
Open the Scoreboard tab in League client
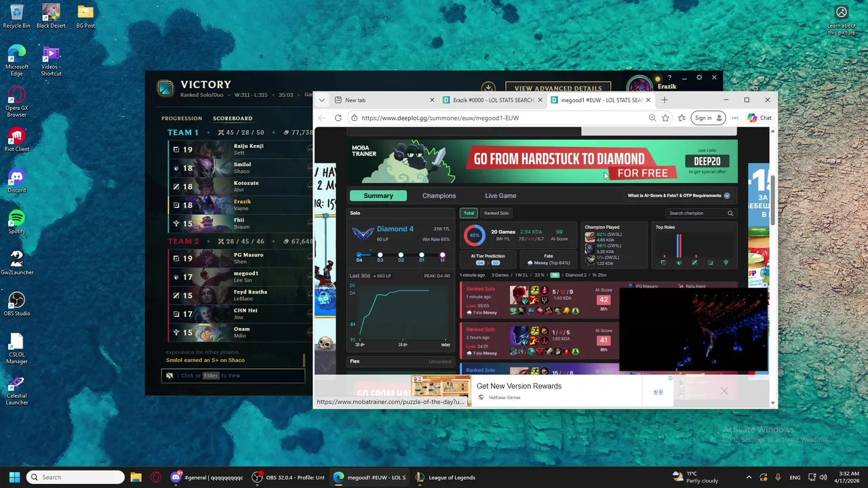tap(233, 118)
